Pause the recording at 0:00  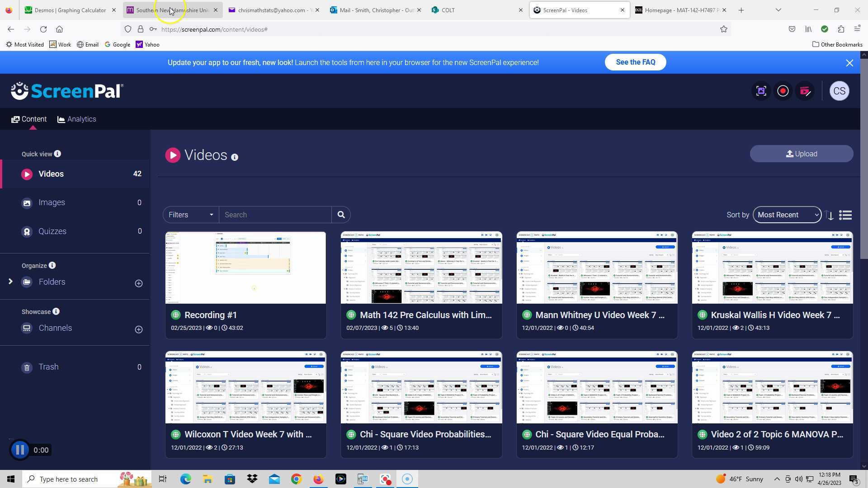(20, 450)
